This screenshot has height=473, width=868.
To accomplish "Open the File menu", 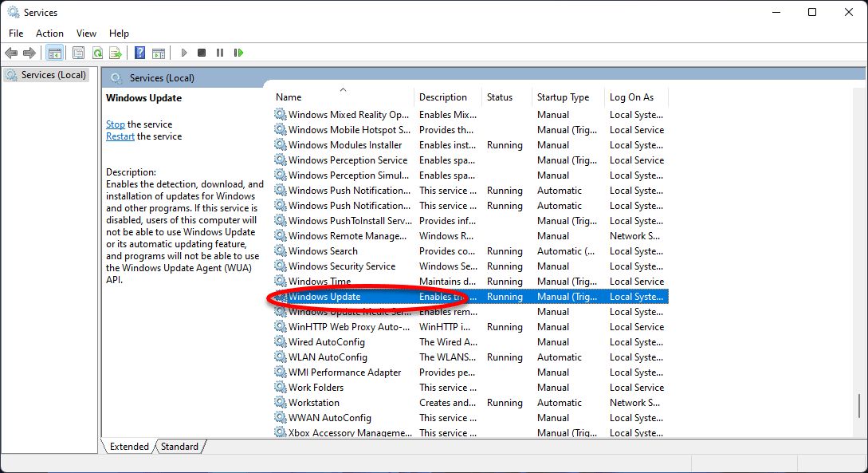I will coord(16,34).
